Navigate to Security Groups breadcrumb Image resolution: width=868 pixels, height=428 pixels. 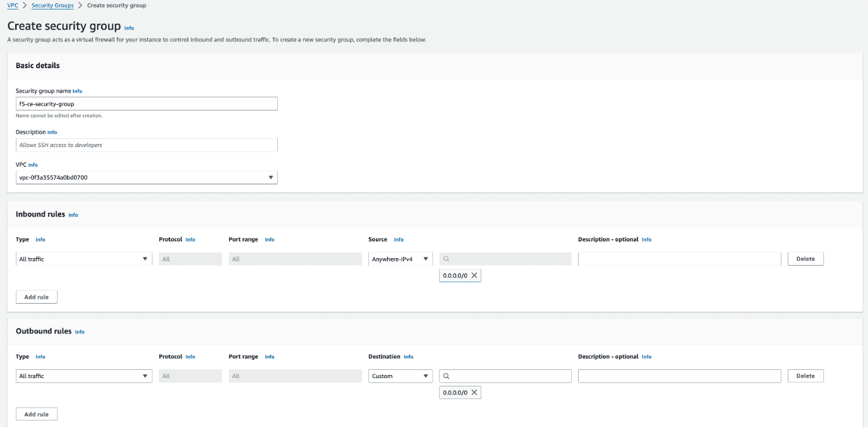[x=52, y=5]
